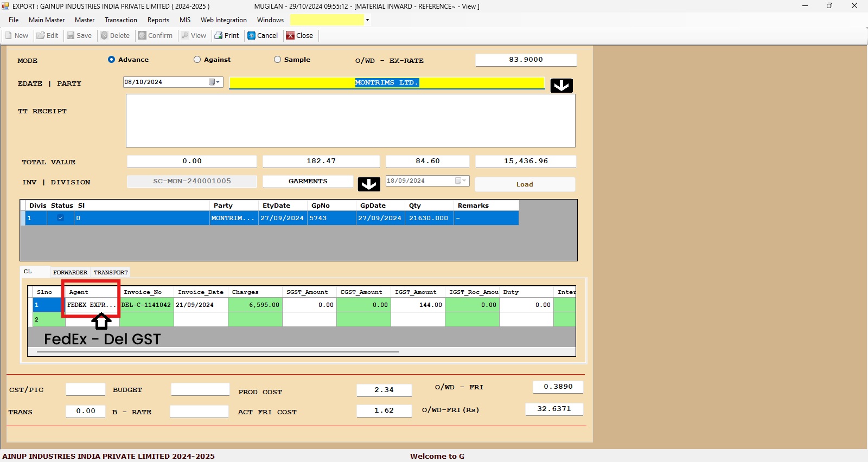Click the Print printer icon
The image size is (868, 462).
pyautogui.click(x=219, y=36)
